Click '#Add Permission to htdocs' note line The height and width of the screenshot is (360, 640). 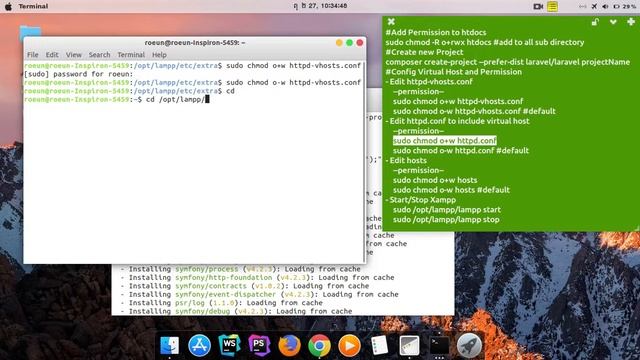click(436, 32)
